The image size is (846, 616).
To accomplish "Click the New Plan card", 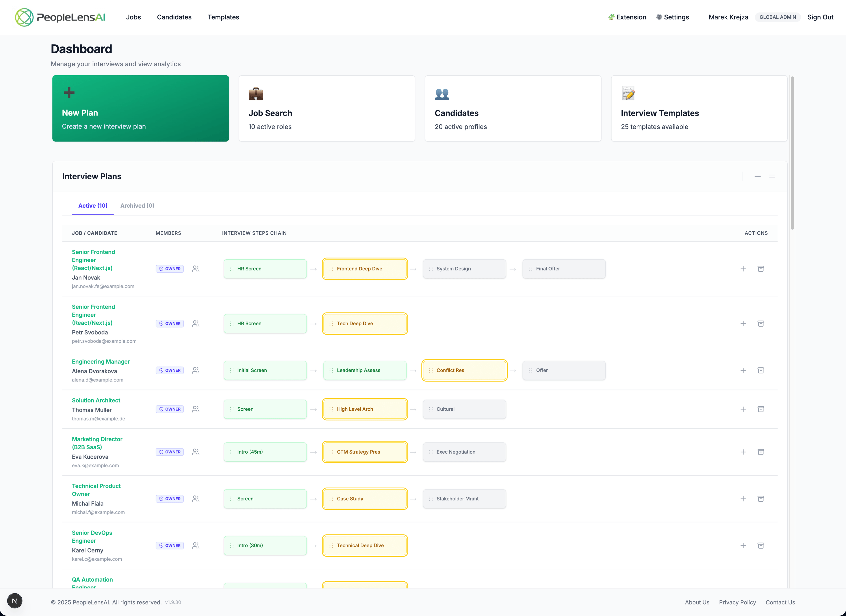I will (141, 109).
